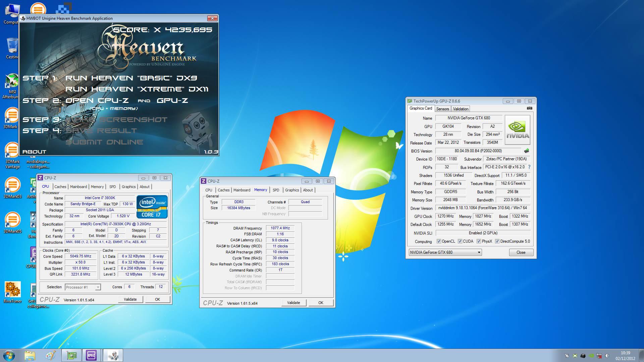Open the Validation tab in GPU-Z
Screen dimensions: 644x362
point(461,109)
